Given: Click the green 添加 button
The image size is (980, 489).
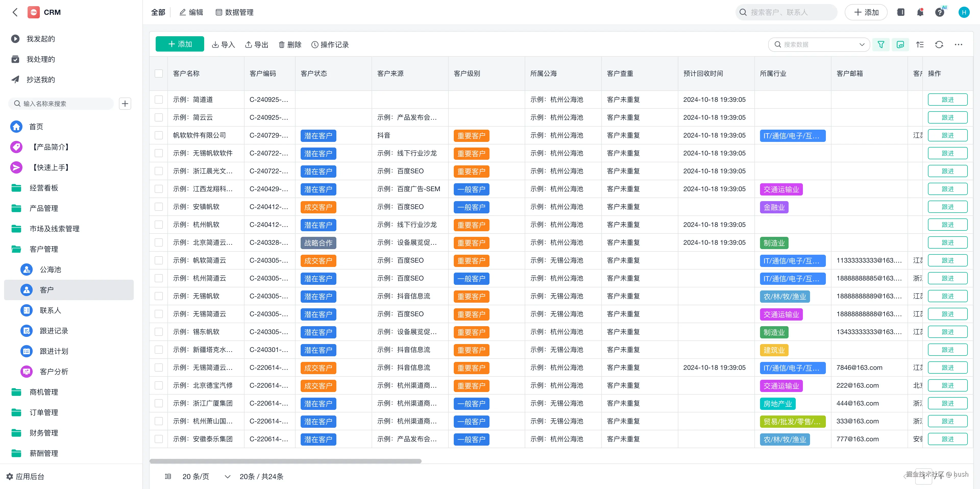Looking at the screenshot, I should pos(180,44).
